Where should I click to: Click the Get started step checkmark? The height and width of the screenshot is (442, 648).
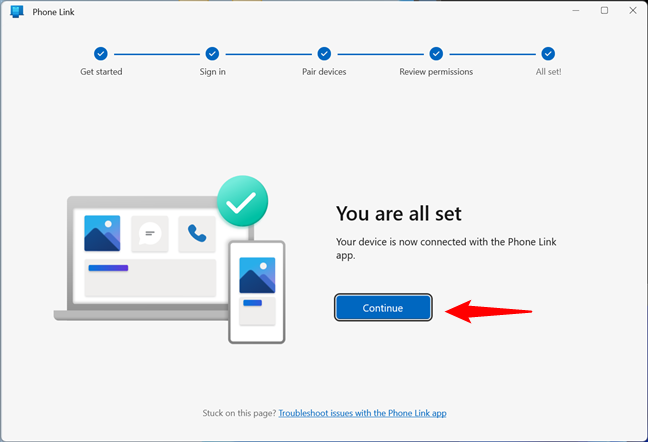(x=101, y=54)
